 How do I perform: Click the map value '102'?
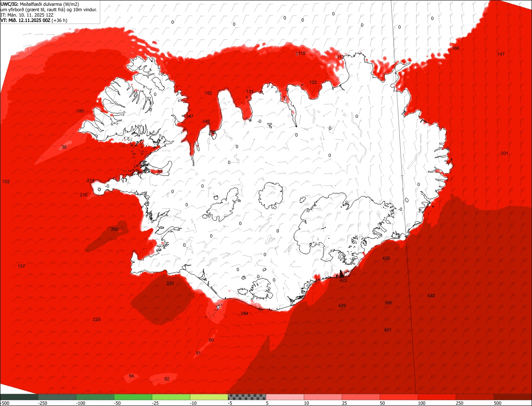(6, 181)
